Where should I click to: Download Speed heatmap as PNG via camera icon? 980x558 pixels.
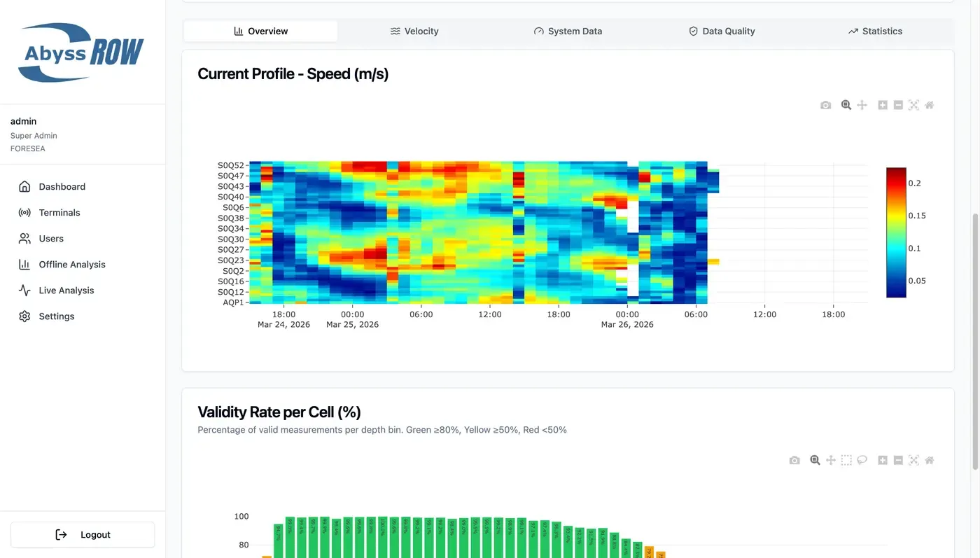[826, 105]
